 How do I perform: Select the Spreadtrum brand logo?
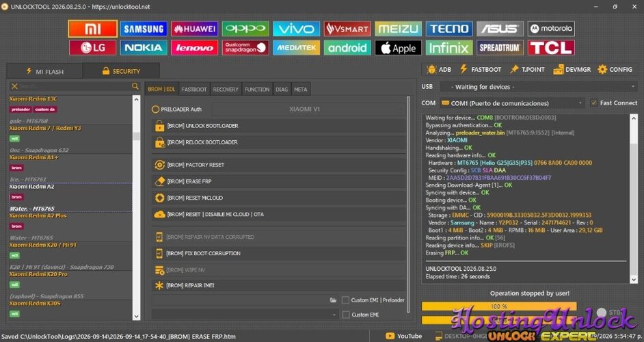[500, 48]
